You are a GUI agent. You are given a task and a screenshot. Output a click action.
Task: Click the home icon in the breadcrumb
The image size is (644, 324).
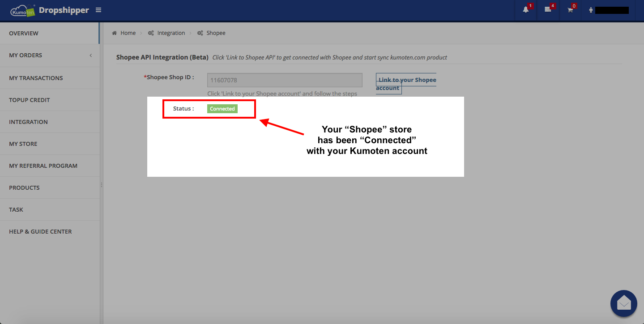pyautogui.click(x=115, y=33)
